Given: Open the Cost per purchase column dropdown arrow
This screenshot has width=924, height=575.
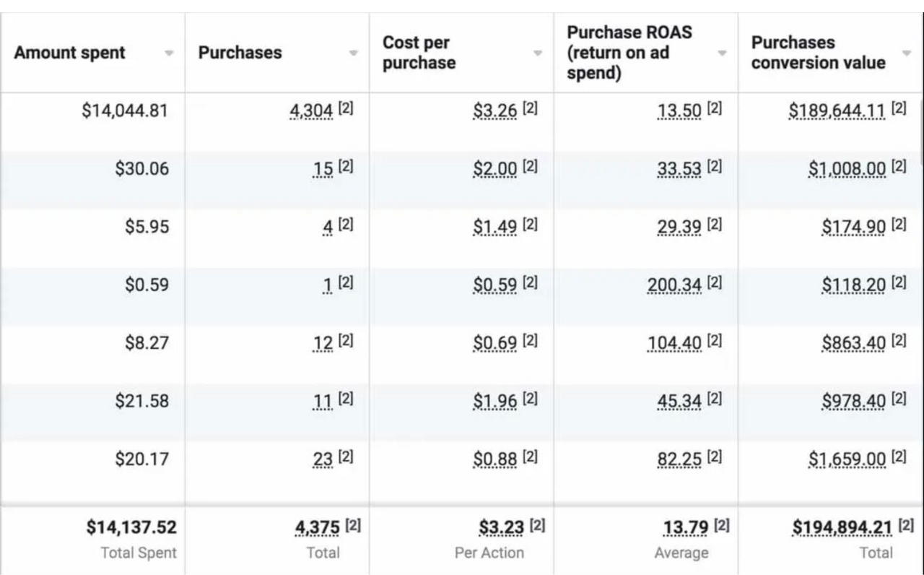Looking at the screenshot, I should pos(537,53).
